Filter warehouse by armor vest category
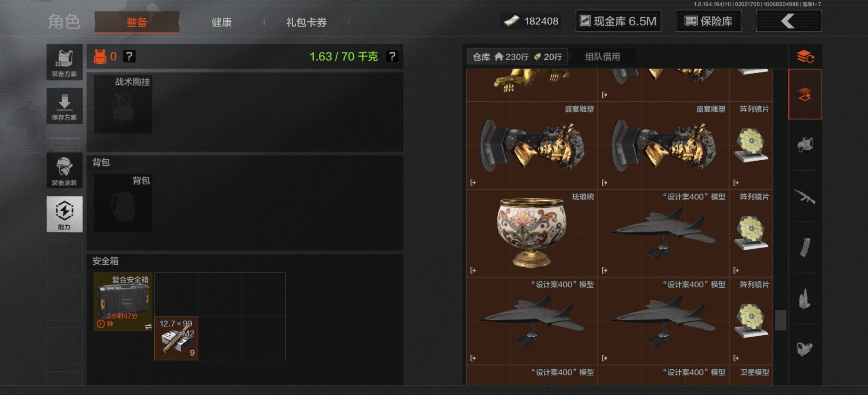Viewport: 868px width, 395px height. click(805, 145)
